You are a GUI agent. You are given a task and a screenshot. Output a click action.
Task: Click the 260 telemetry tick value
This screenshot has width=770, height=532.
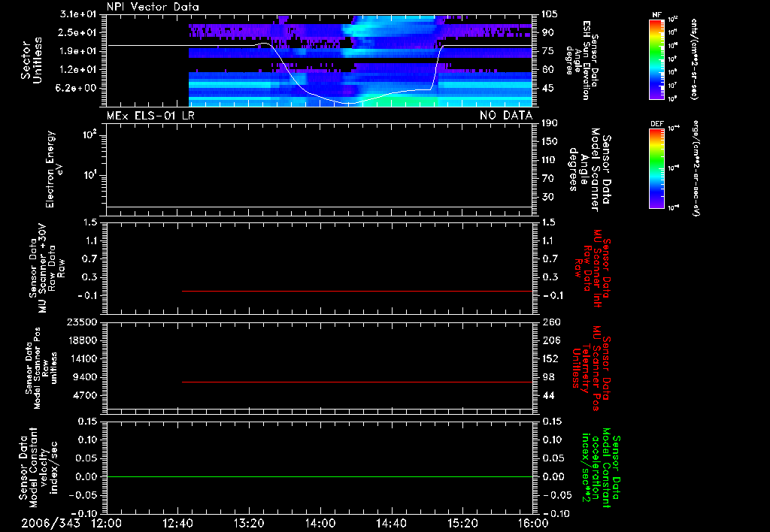(x=550, y=322)
